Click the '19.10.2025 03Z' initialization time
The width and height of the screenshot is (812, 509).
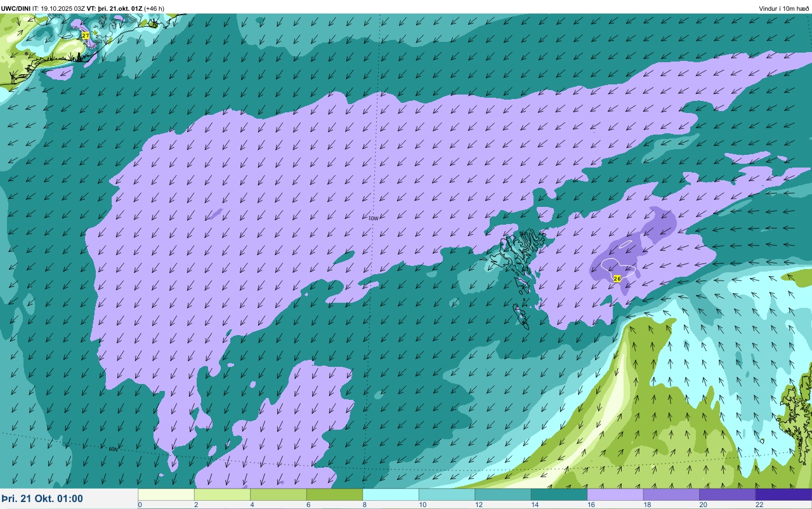pos(63,8)
